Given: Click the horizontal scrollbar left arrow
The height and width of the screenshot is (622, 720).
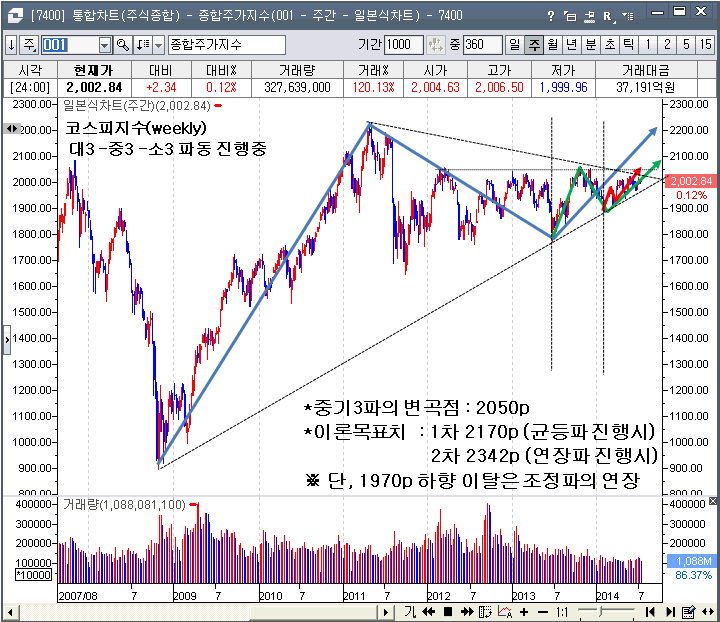Looking at the screenshot, I should (10, 612).
